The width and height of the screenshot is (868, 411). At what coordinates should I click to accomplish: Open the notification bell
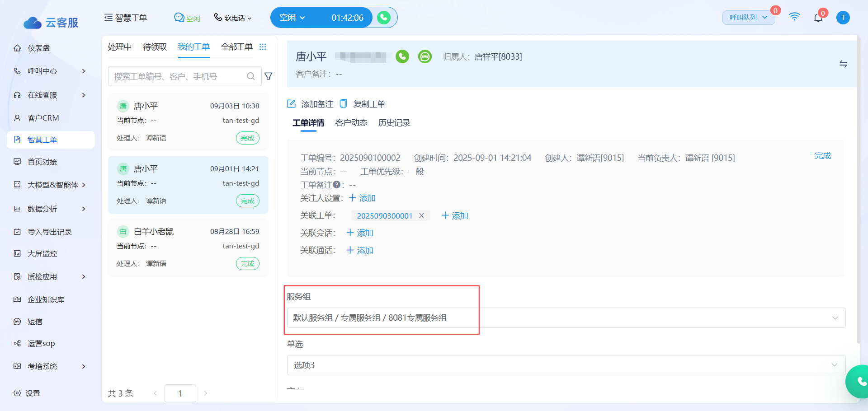818,18
